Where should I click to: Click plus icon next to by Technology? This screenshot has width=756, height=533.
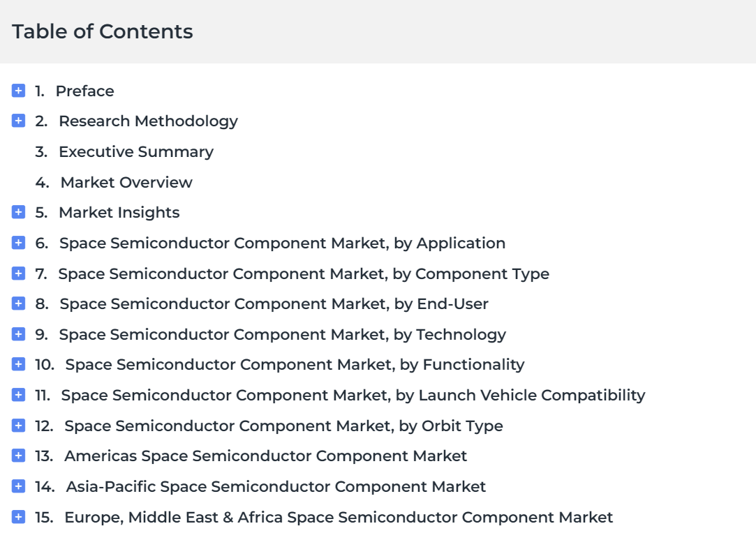point(18,334)
